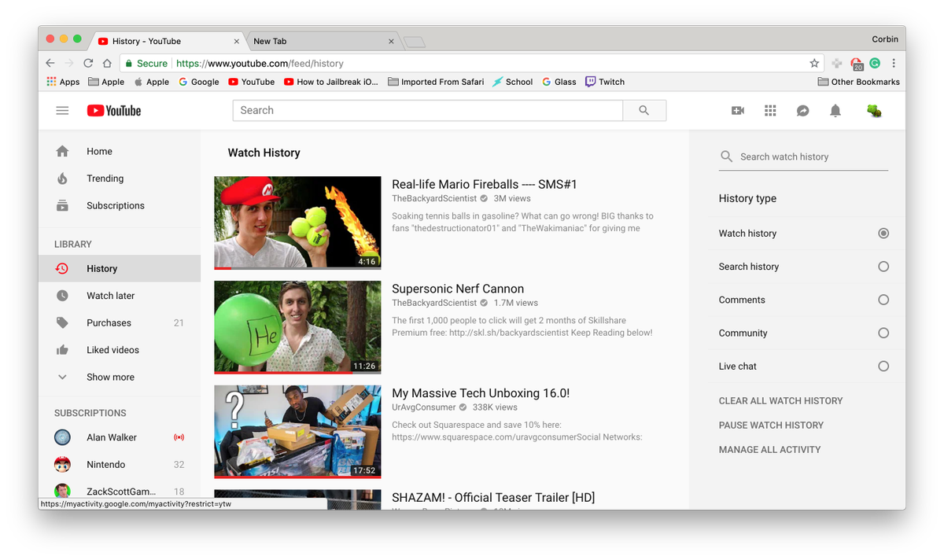The height and width of the screenshot is (560, 944).
Task: Select the Search history radio button
Action: pyautogui.click(x=883, y=266)
